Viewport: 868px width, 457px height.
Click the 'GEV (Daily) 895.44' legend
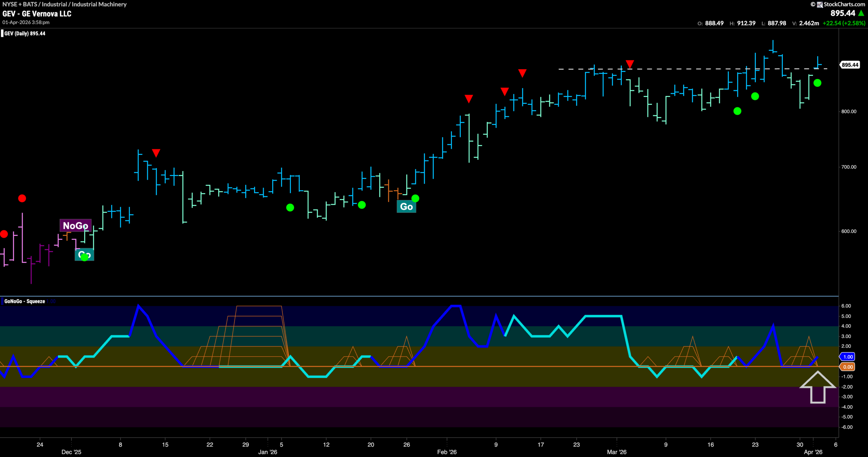click(x=24, y=33)
